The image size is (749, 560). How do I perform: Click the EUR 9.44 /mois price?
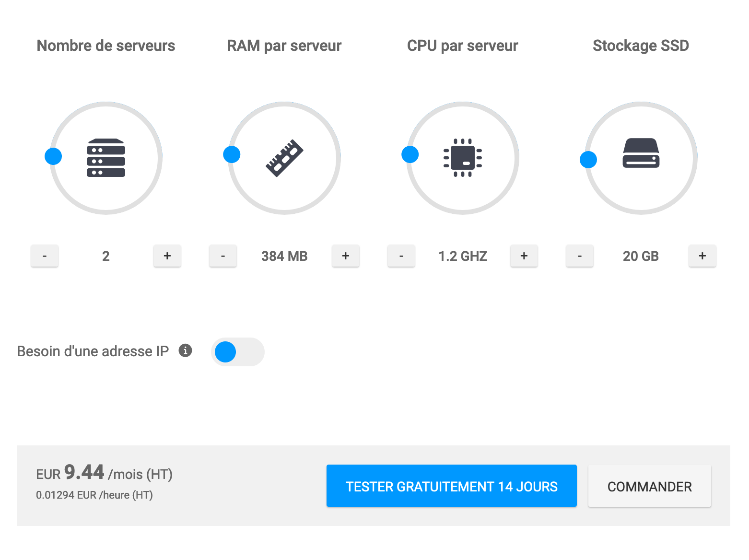click(x=104, y=473)
